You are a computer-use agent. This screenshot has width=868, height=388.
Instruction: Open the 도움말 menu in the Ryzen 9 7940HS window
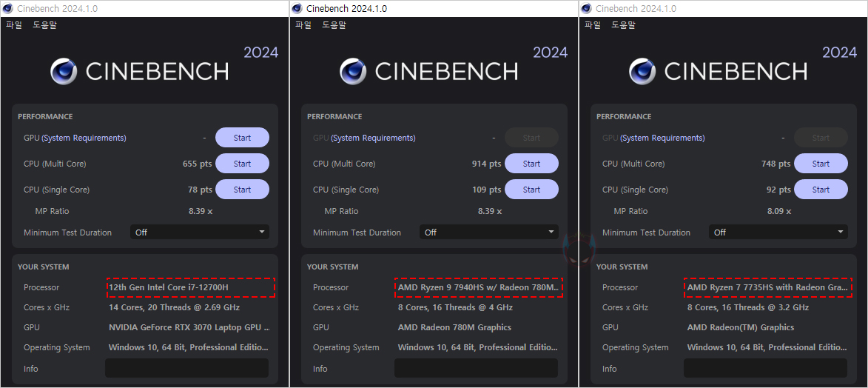[334, 25]
